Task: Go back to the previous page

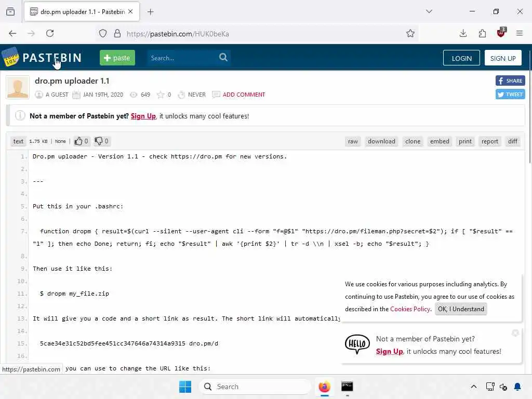Action: pos(12,34)
